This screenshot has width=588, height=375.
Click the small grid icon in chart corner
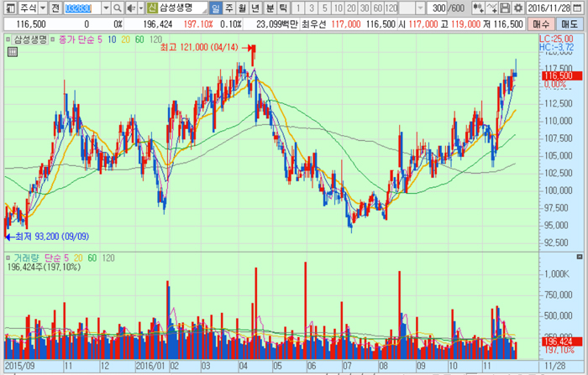pyautogui.click(x=11, y=52)
